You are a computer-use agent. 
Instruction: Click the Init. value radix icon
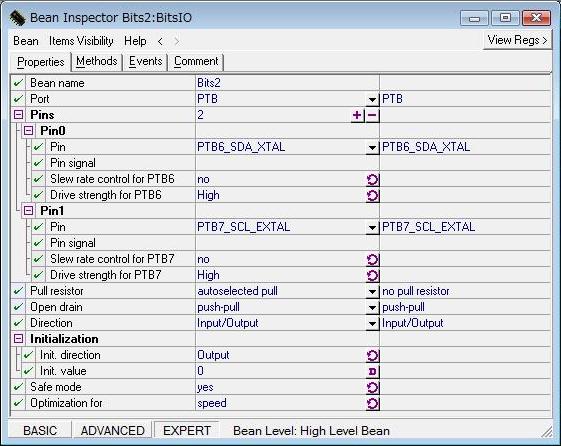click(372, 371)
